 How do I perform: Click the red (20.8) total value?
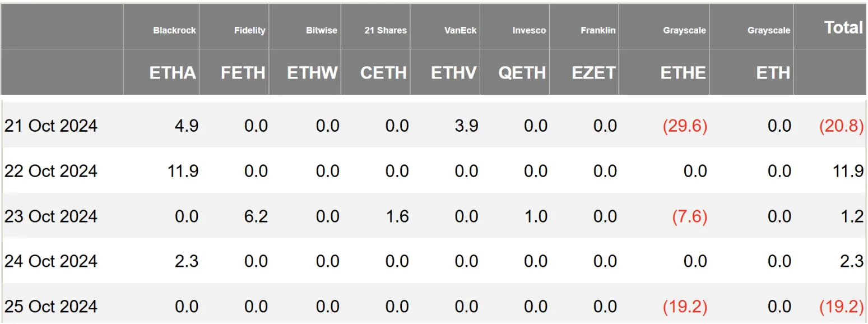[x=841, y=126]
